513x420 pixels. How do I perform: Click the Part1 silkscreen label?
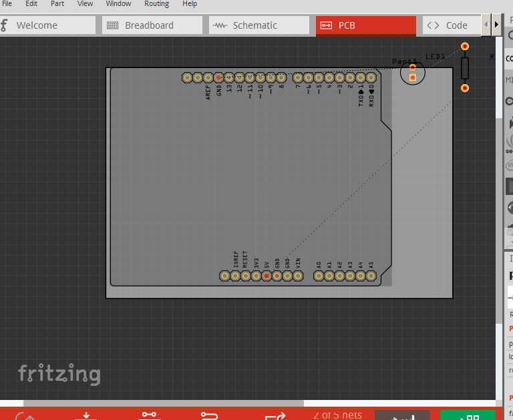click(405, 61)
